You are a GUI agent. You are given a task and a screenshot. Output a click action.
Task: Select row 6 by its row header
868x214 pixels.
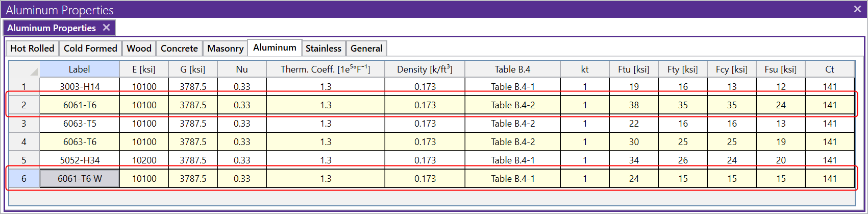(x=24, y=179)
